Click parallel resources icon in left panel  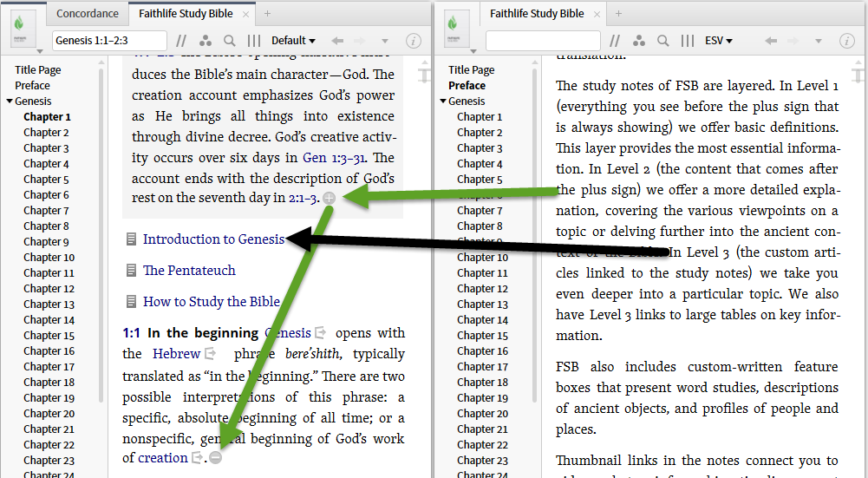pyautogui.click(x=181, y=41)
